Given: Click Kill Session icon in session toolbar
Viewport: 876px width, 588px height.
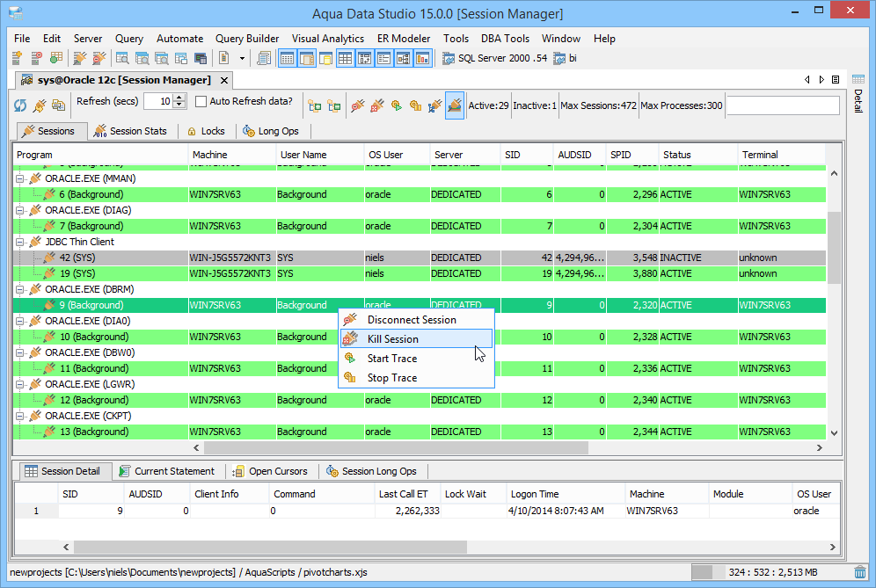Looking at the screenshot, I should point(377,105).
